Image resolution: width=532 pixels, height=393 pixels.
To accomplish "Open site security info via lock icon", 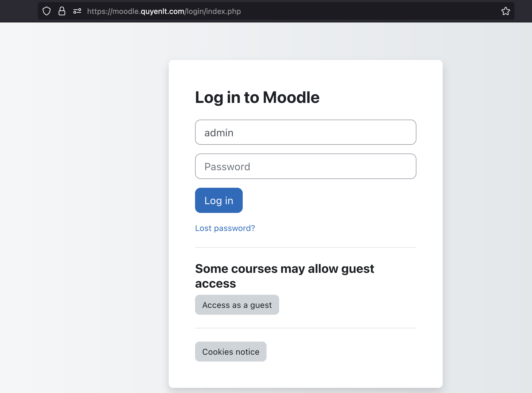I will (62, 11).
